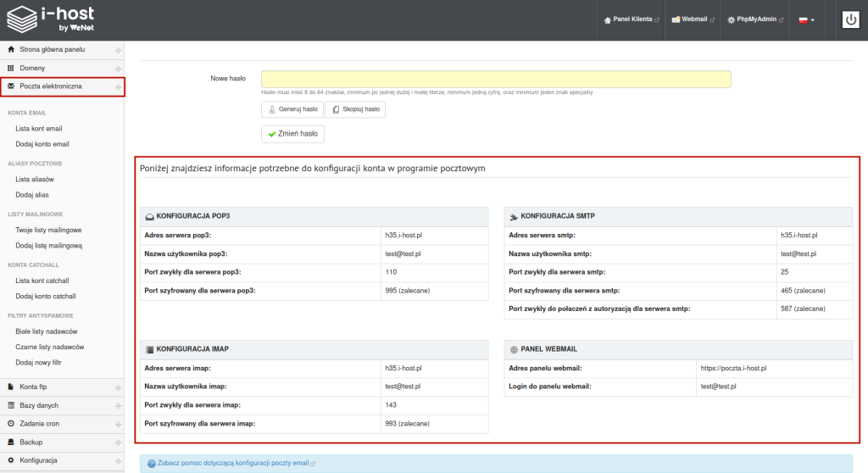The height and width of the screenshot is (473, 868).
Task: Expand the Domeny section using its plus handle
Action: click(x=118, y=68)
